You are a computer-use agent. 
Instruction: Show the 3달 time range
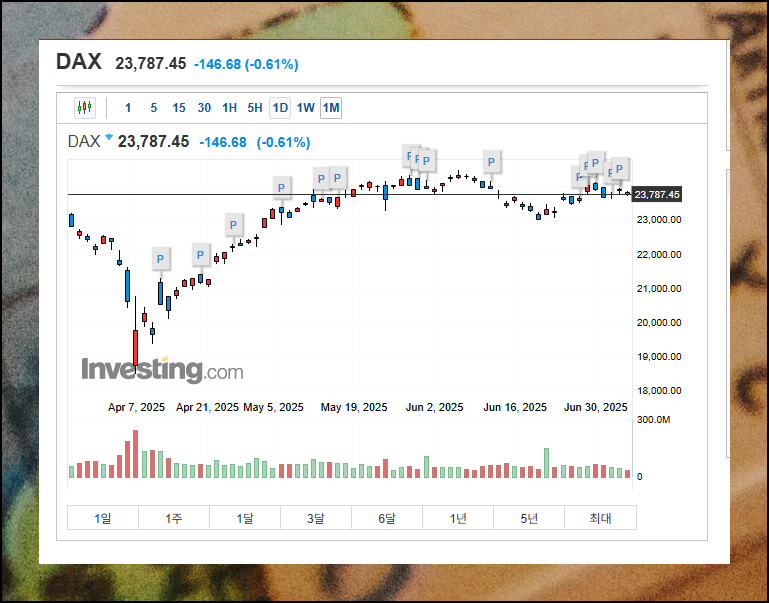click(x=316, y=518)
